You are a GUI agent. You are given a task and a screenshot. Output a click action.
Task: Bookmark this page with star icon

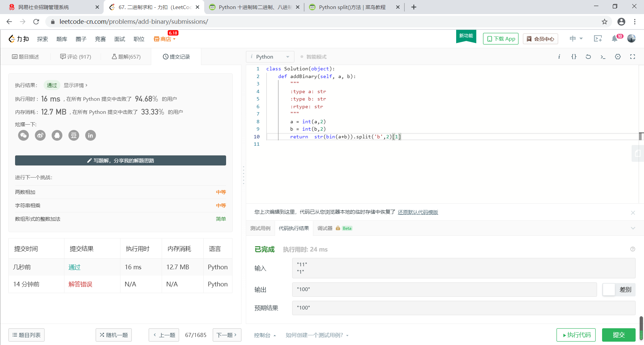coord(604,22)
